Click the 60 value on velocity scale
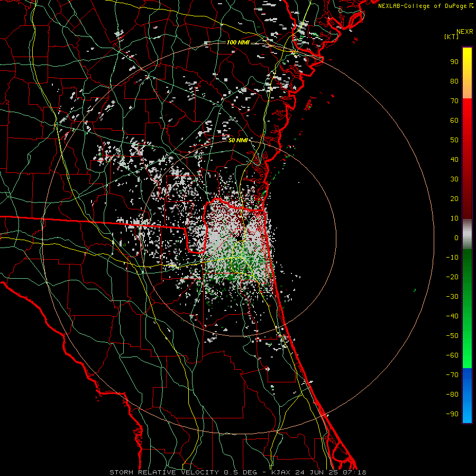The height and width of the screenshot is (476, 476). [454, 121]
